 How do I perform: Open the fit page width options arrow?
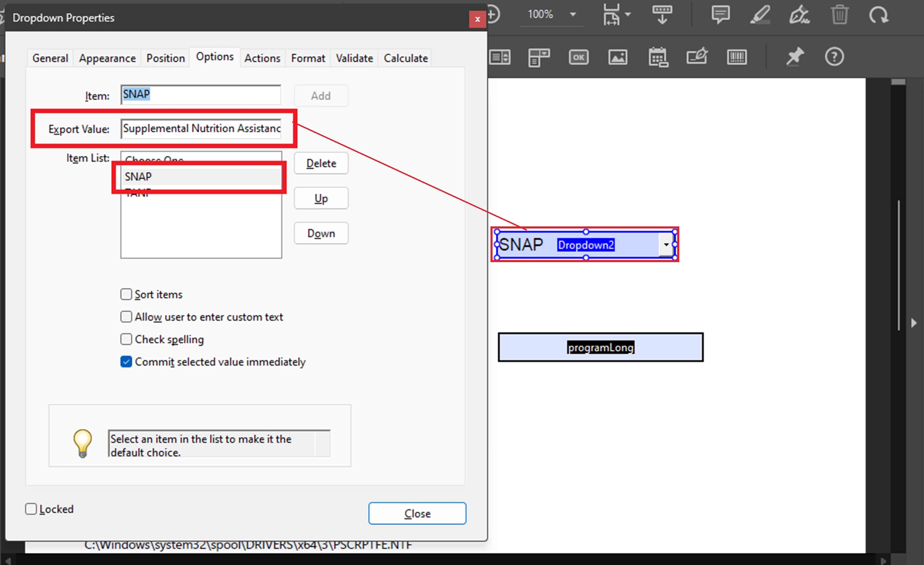[x=628, y=15]
